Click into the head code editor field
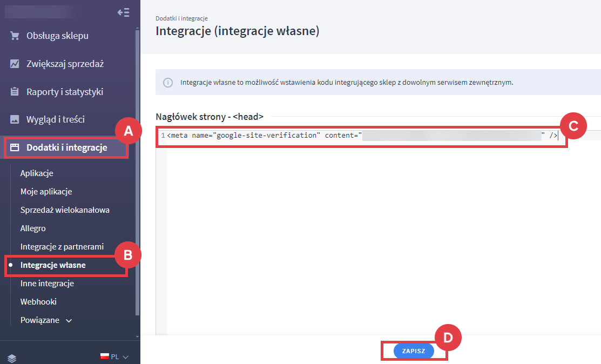This screenshot has width=601, height=364. click(378, 227)
